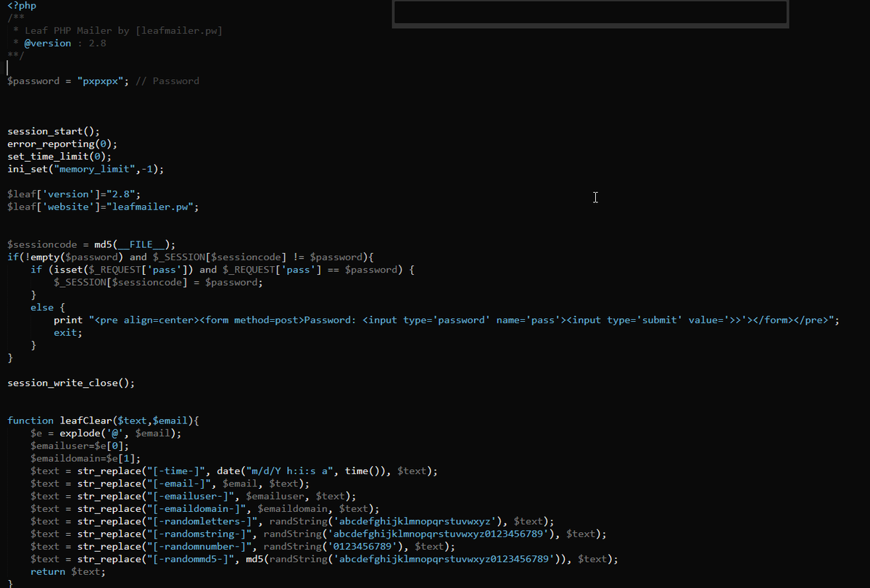Click the "$emailuser=$e[0];" line
Image resolution: width=870 pixels, height=588 pixels.
coord(80,446)
